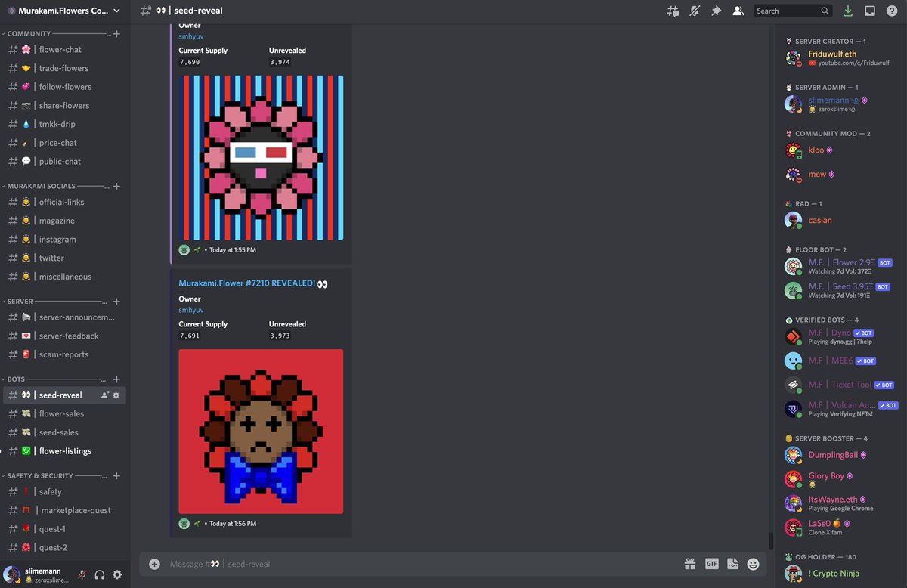Open the marketplace-quest channel
Viewport: 907px width, 588px height.
point(65,511)
